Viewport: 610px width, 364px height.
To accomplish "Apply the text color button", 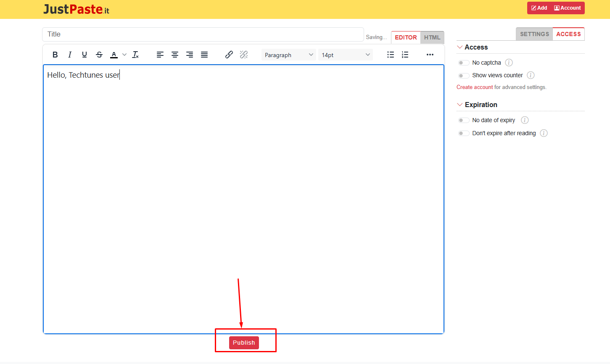I will click(114, 55).
